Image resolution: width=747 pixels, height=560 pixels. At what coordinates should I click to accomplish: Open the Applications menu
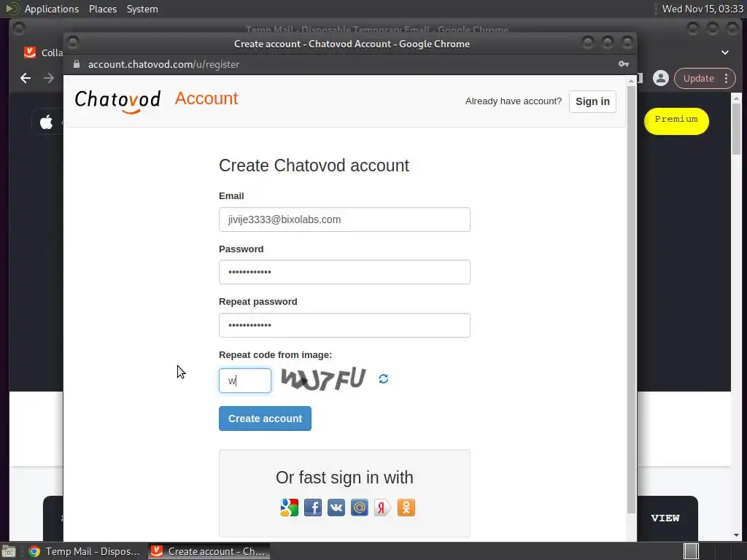pos(52,9)
